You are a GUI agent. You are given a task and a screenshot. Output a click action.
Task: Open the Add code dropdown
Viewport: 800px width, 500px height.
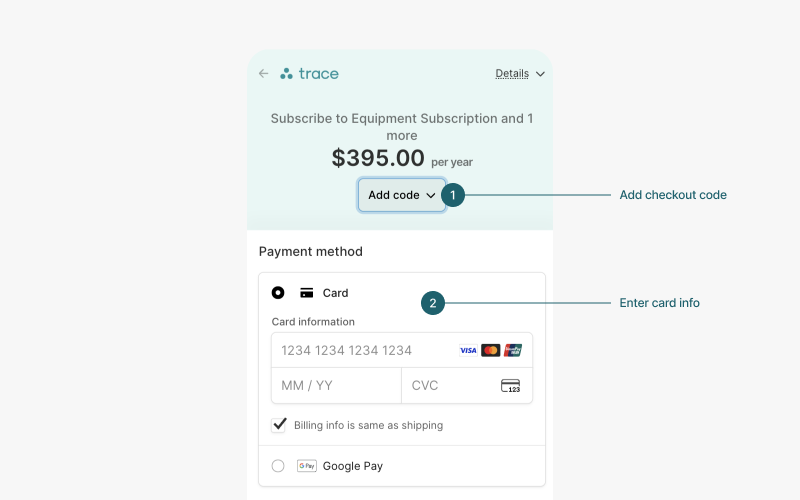pyautogui.click(x=402, y=195)
